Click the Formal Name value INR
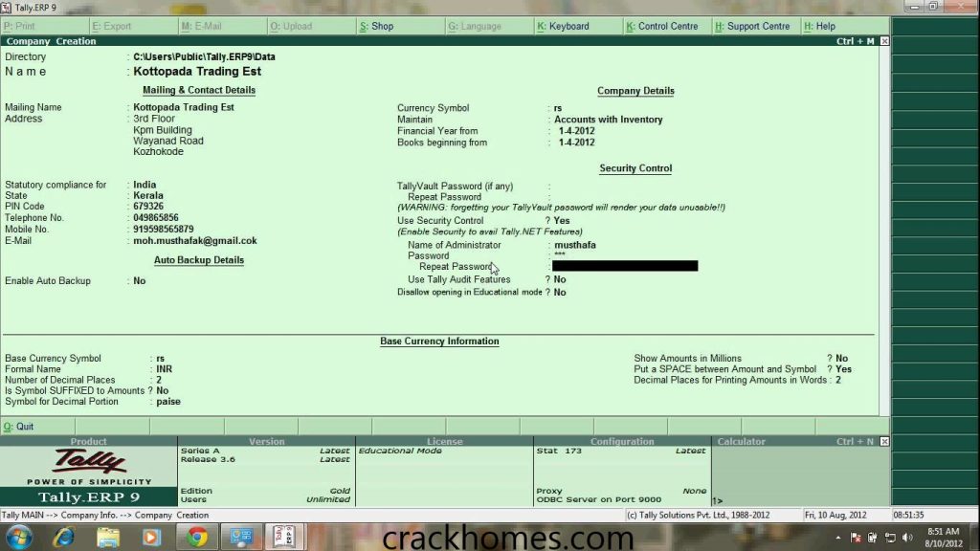The image size is (980, 551). pyautogui.click(x=165, y=369)
